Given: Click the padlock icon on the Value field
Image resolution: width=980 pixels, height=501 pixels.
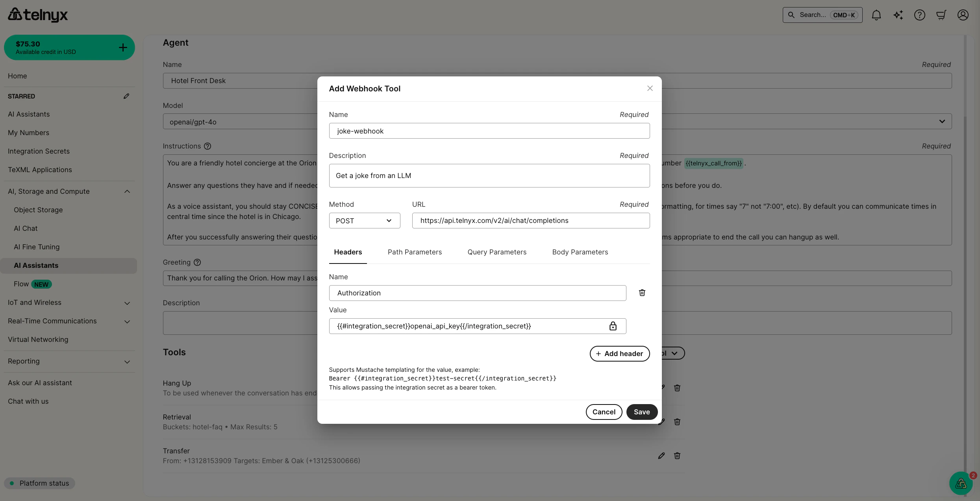Looking at the screenshot, I should coord(613,326).
